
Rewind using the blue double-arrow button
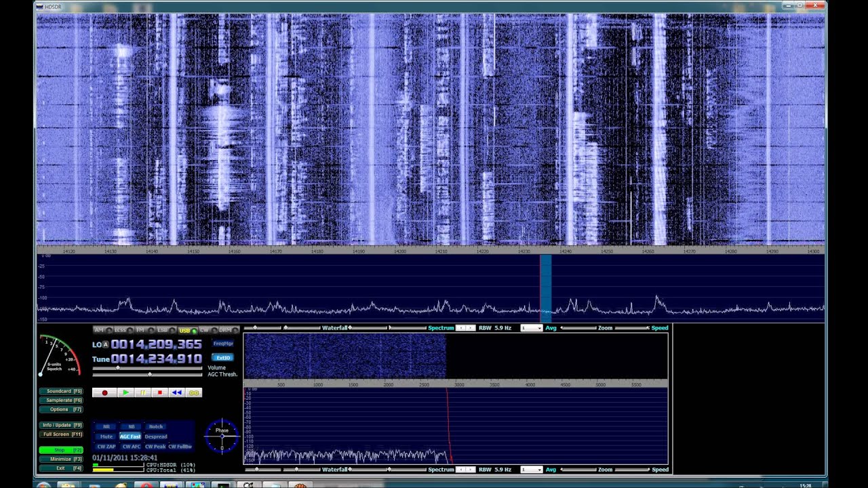[177, 392]
